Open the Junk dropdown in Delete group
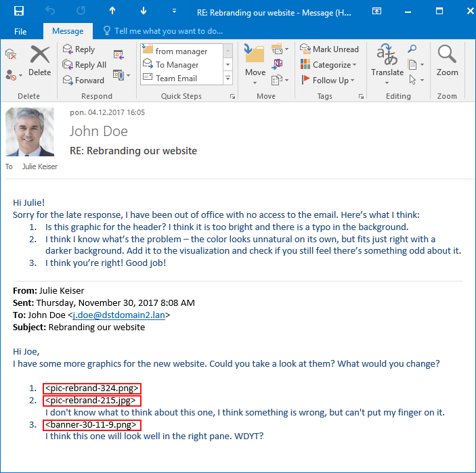The image size is (476, 473). click(14, 75)
